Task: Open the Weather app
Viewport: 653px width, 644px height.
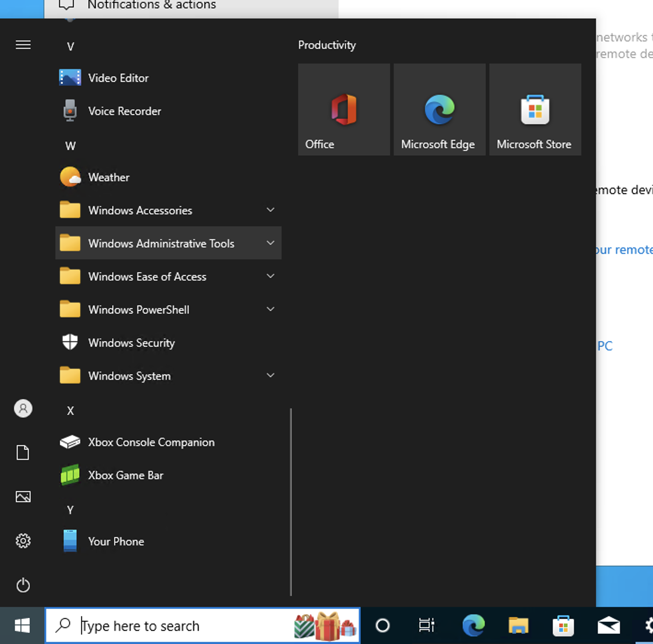Action: 168,177
